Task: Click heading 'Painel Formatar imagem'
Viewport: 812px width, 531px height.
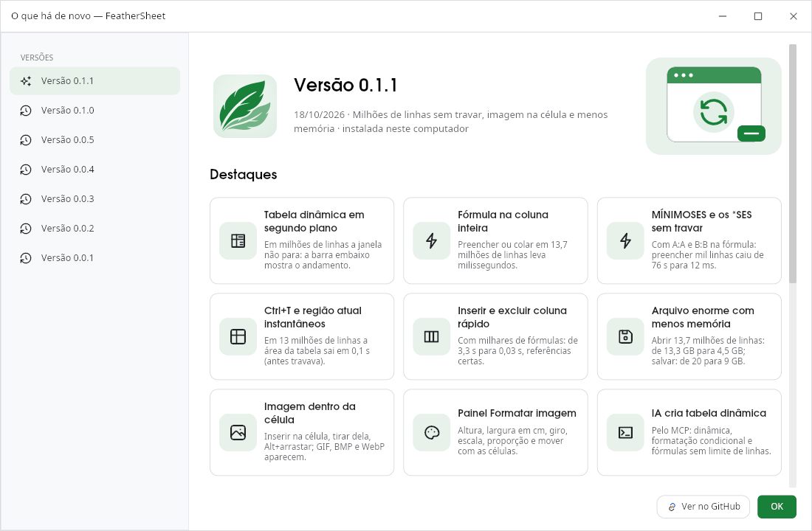Action: [517, 413]
